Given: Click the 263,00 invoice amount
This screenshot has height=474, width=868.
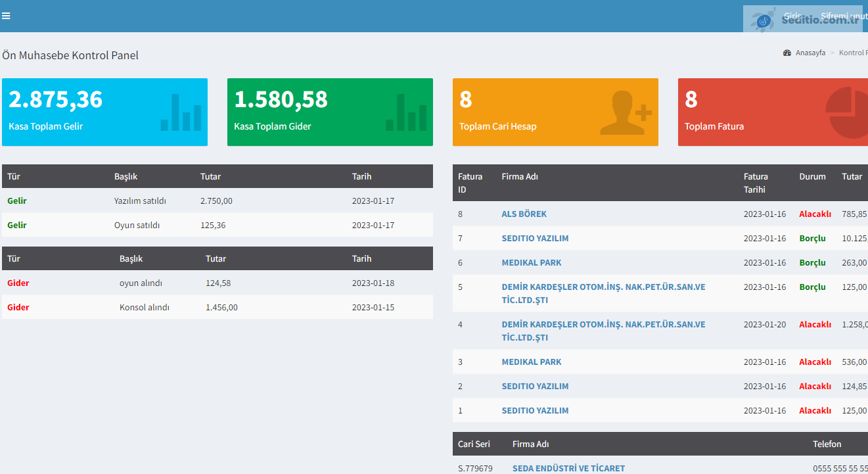Looking at the screenshot, I should 855,262.
